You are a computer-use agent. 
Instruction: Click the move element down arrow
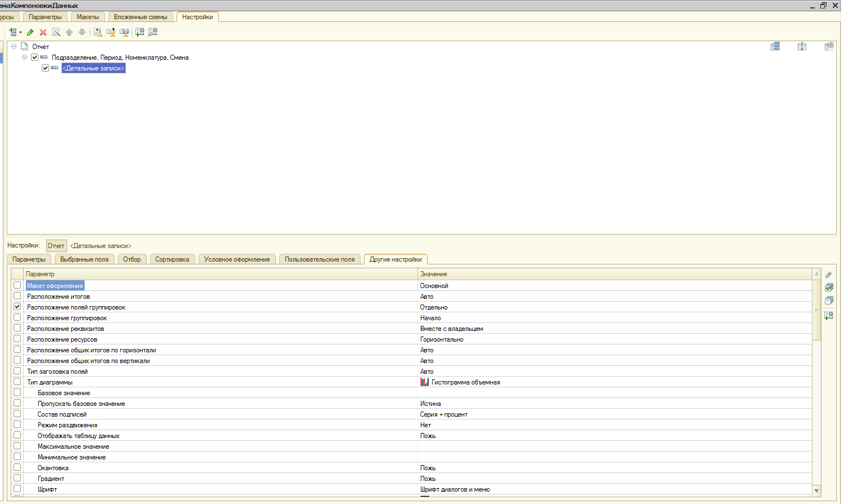pos(82,33)
